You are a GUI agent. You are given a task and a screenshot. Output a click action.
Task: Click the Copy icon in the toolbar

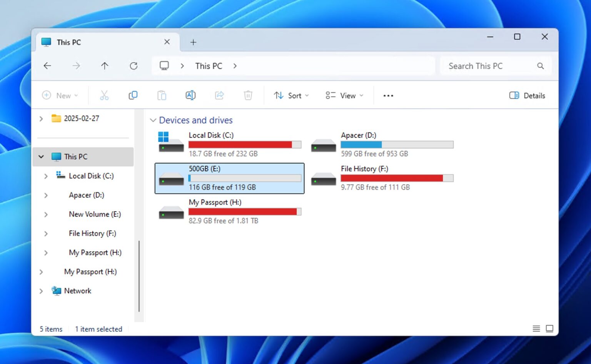133,95
